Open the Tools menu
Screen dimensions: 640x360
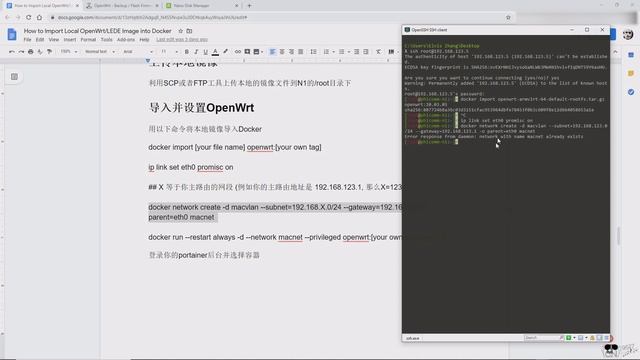[107, 40]
